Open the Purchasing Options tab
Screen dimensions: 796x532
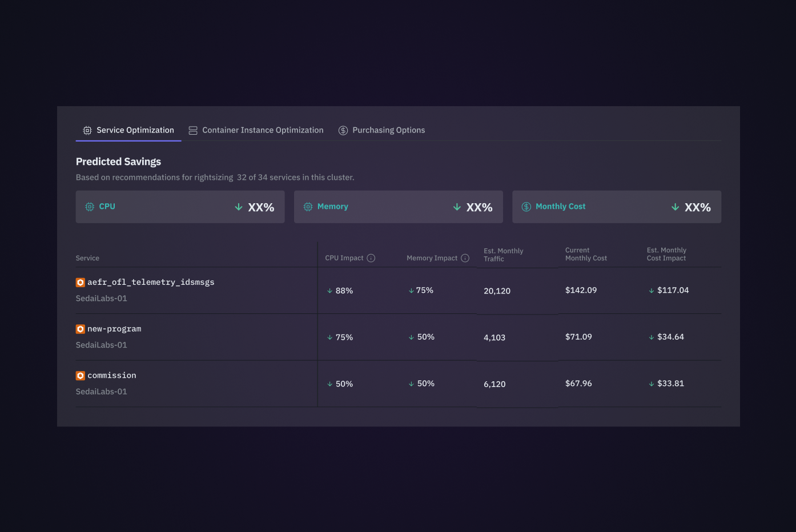point(388,130)
